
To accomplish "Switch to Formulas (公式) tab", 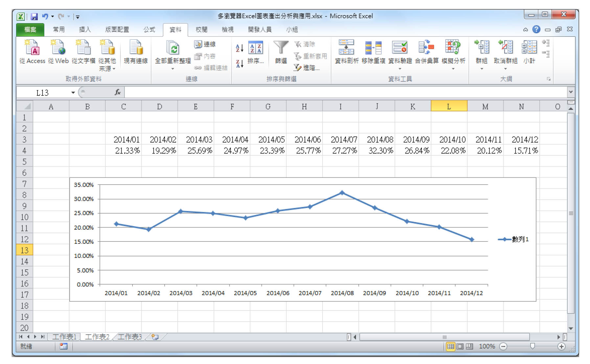I will tap(149, 30).
